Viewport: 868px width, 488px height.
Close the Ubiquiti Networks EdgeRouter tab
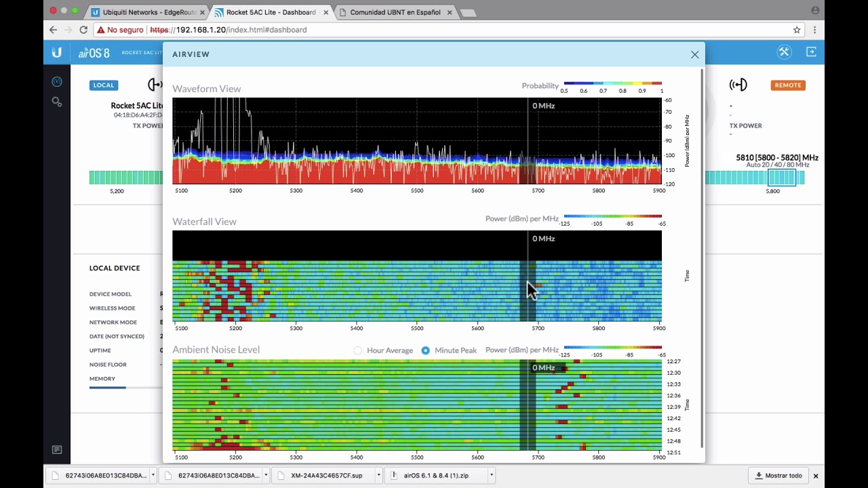coord(201,12)
